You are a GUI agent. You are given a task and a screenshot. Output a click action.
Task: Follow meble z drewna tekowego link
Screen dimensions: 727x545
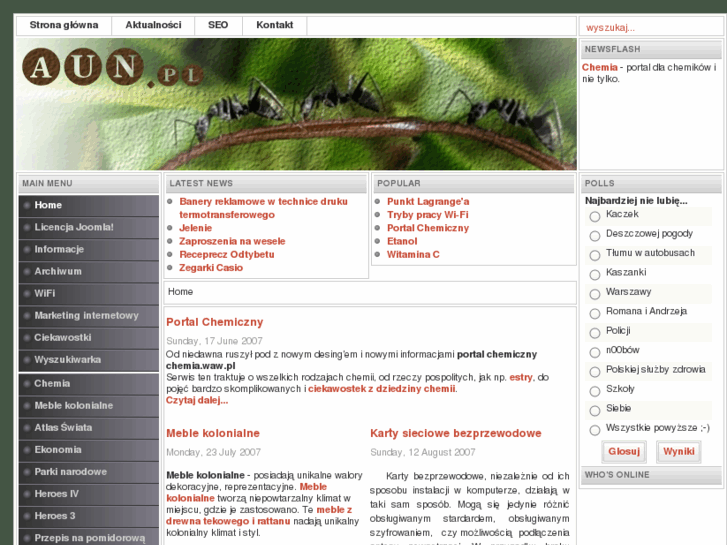[x=259, y=515]
